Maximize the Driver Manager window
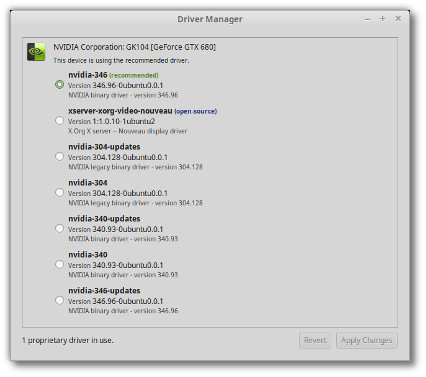The image size is (426, 377). click(383, 19)
